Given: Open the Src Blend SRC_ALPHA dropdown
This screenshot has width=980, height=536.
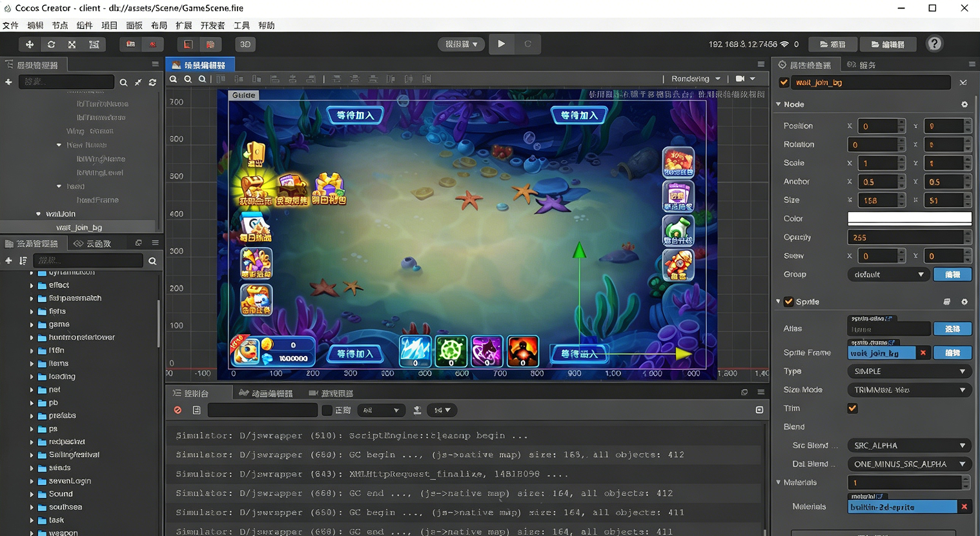Looking at the screenshot, I should [x=908, y=446].
